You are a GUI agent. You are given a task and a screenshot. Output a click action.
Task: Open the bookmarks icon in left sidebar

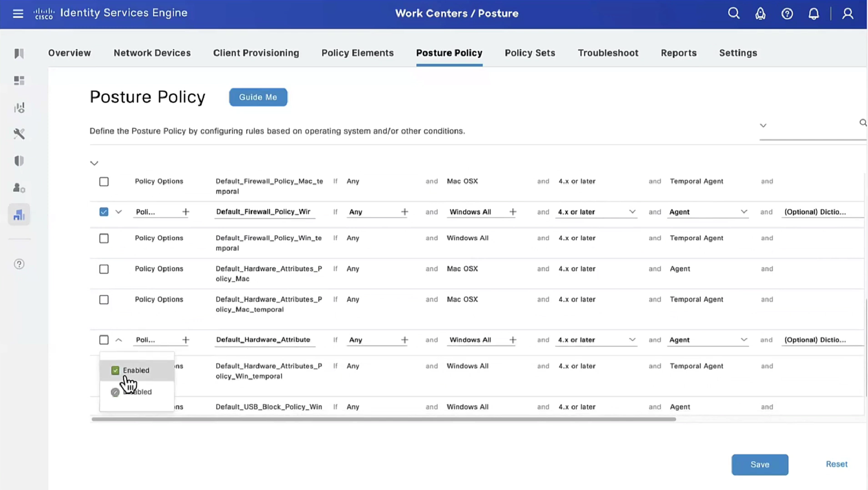pos(19,54)
